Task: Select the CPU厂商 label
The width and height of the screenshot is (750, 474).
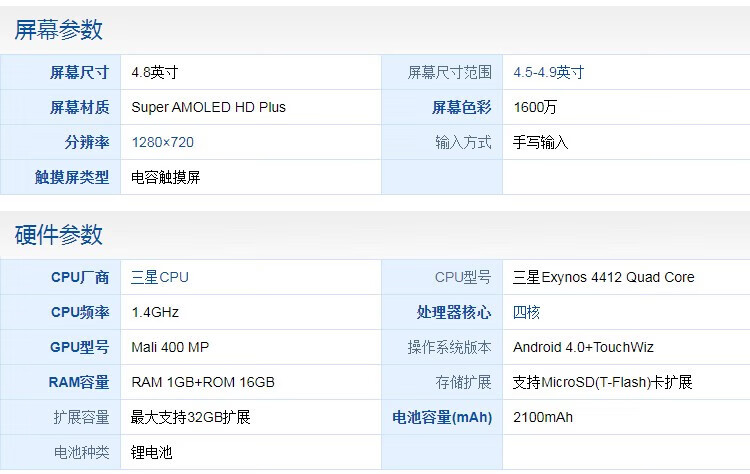Action: 80,277
